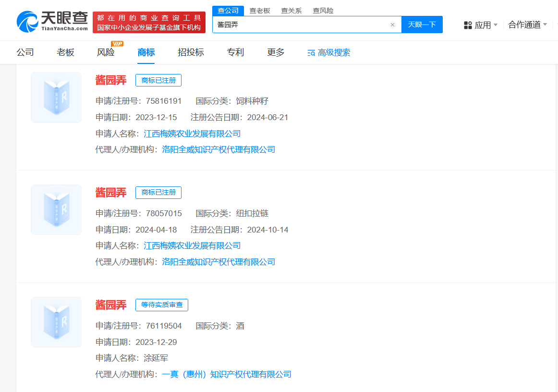Click the 申请日期 2023-12-29 text
The image size is (558, 392).
[x=136, y=342]
